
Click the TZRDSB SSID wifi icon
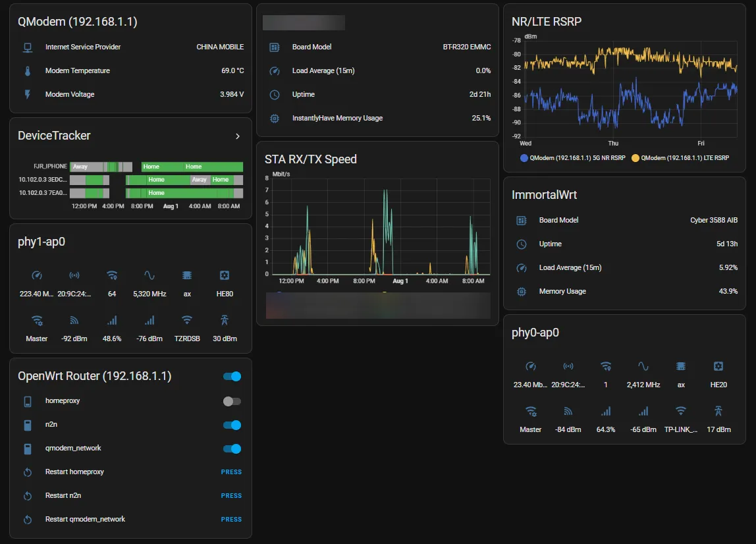pyautogui.click(x=187, y=320)
